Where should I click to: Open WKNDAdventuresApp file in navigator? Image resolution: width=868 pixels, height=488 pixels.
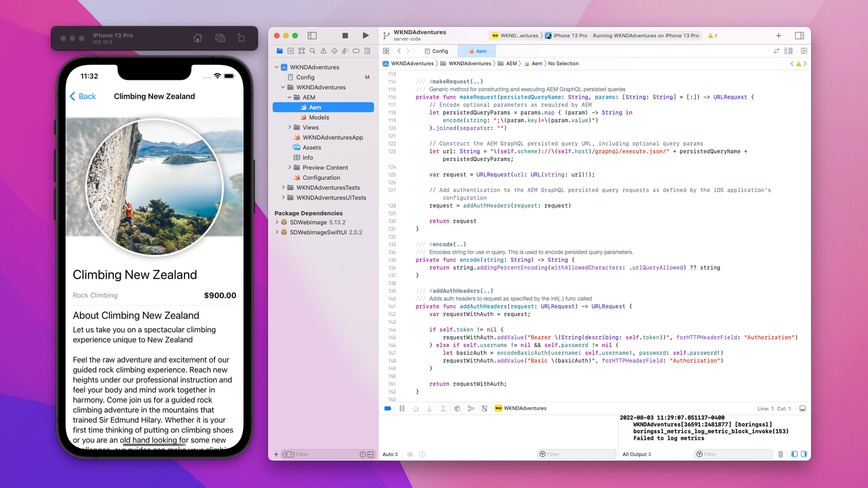(333, 138)
